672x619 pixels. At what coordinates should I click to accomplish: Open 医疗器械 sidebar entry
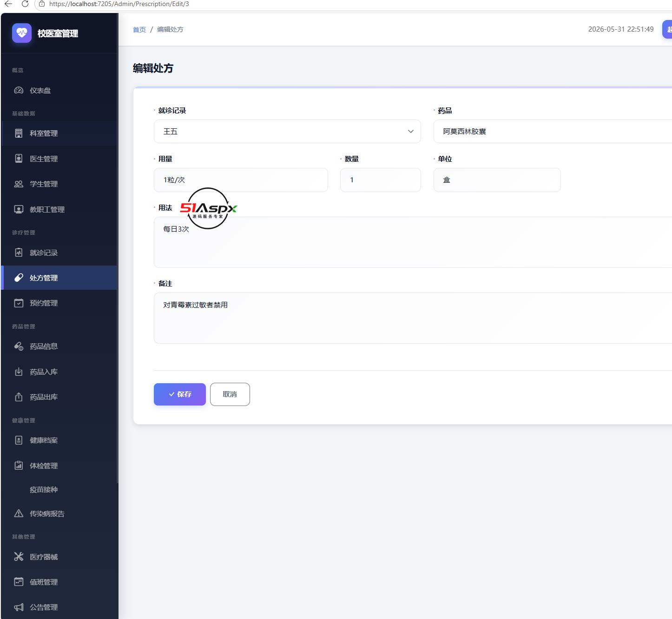(x=59, y=557)
